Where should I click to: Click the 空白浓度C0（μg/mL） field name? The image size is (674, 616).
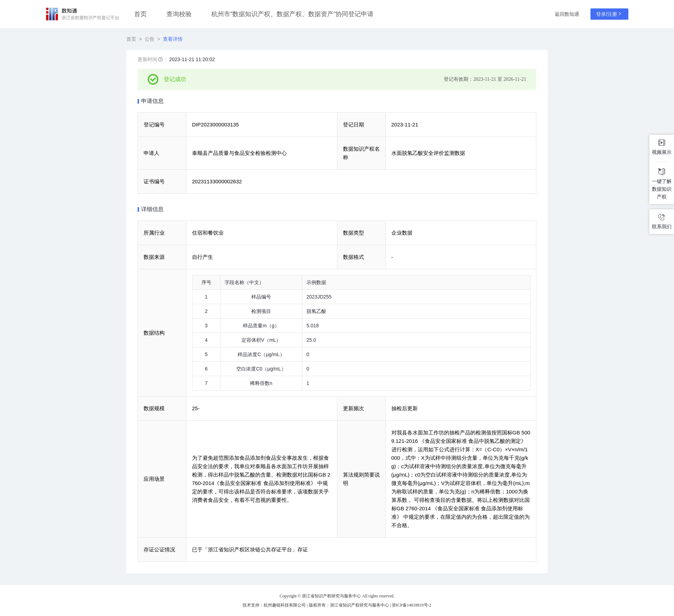pyautogui.click(x=261, y=369)
